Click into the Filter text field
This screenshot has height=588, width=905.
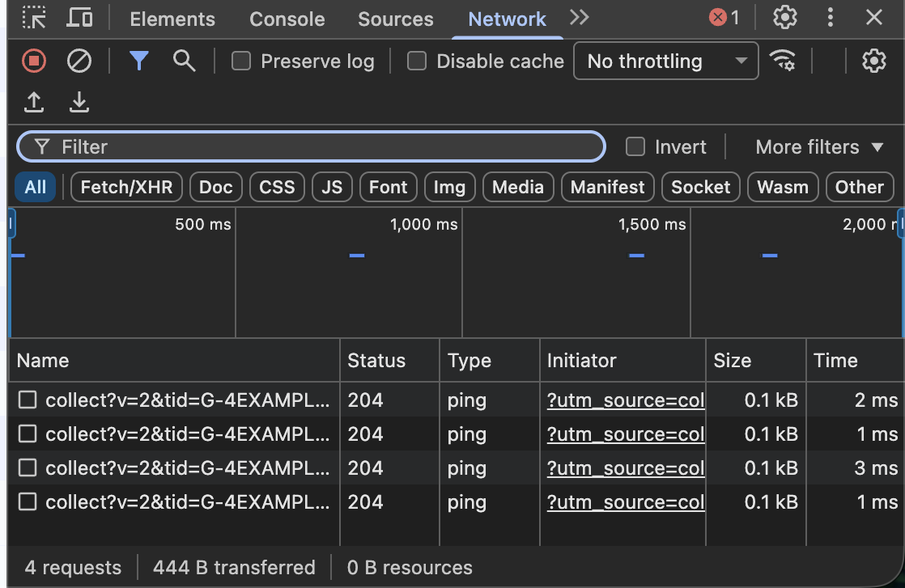click(x=311, y=147)
